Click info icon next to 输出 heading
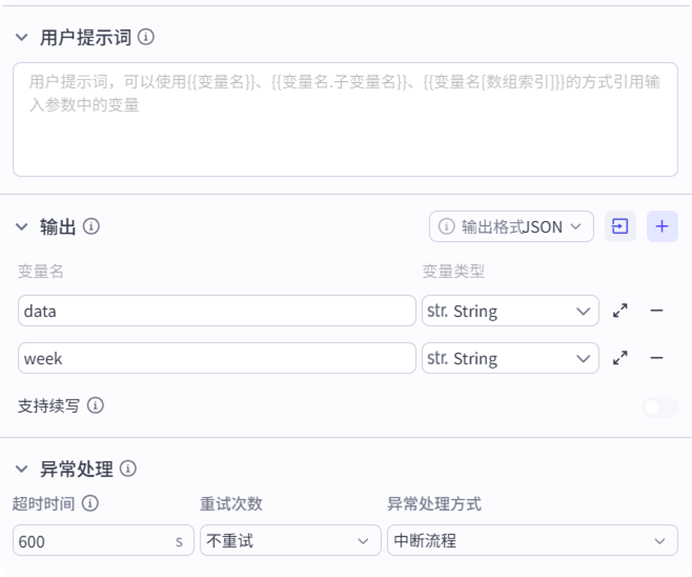Viewport: 692px width, 577px height. coord(91,226)
